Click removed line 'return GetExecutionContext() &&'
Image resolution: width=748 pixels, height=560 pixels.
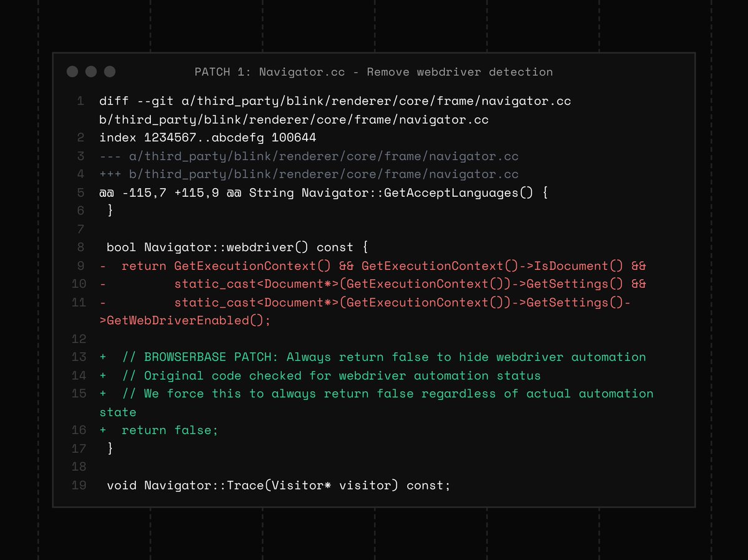point(373,266)
